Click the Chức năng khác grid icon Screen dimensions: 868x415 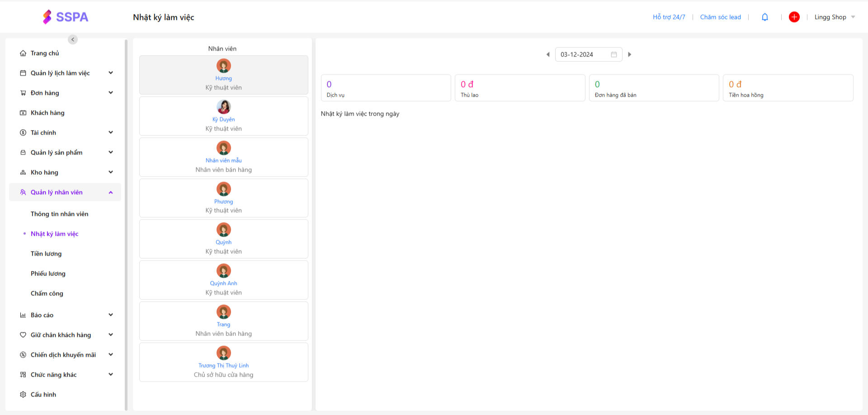tap(23, 375)
